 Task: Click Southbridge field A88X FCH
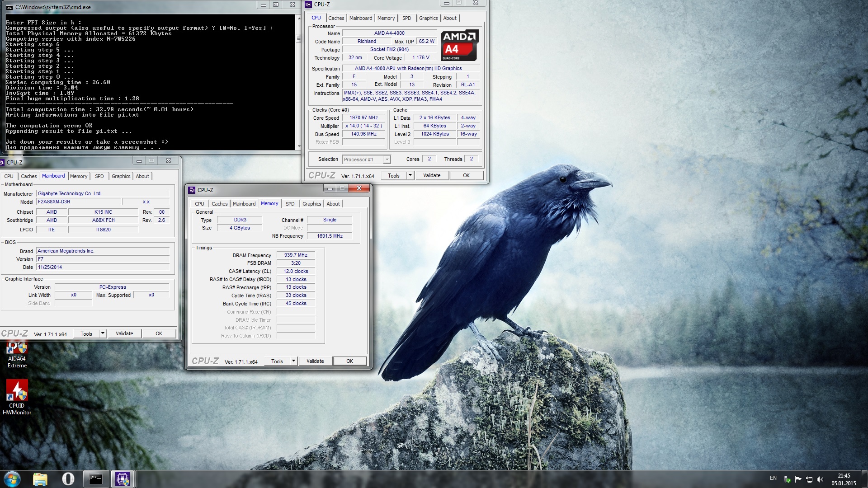click(x=104, y=221)
